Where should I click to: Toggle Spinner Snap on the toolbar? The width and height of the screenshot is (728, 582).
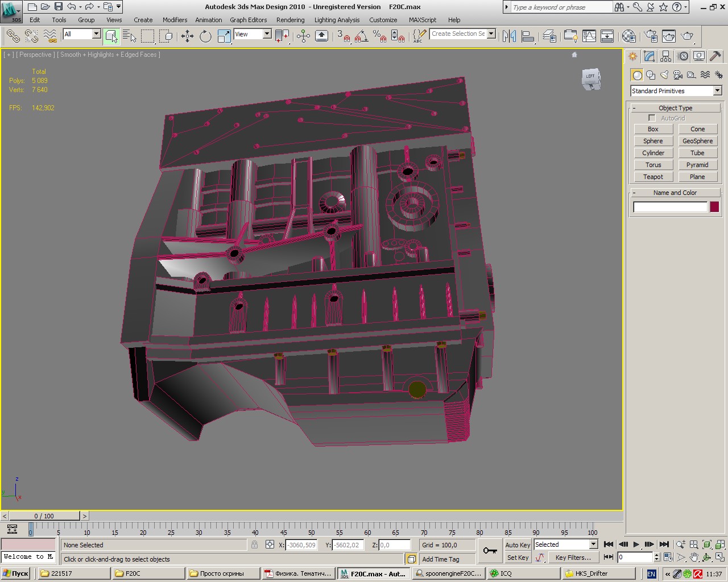point(398,36)
